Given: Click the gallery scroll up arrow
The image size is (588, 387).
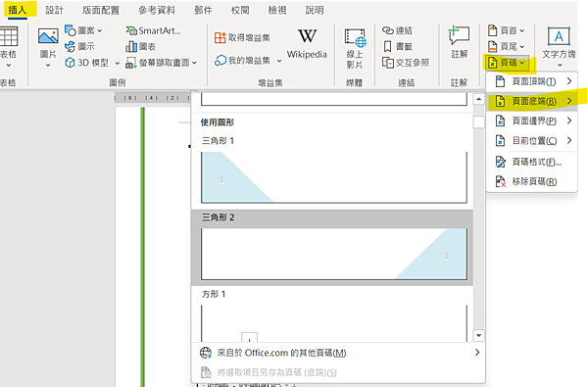Looking at the screenshot, I should pos(478,99).
